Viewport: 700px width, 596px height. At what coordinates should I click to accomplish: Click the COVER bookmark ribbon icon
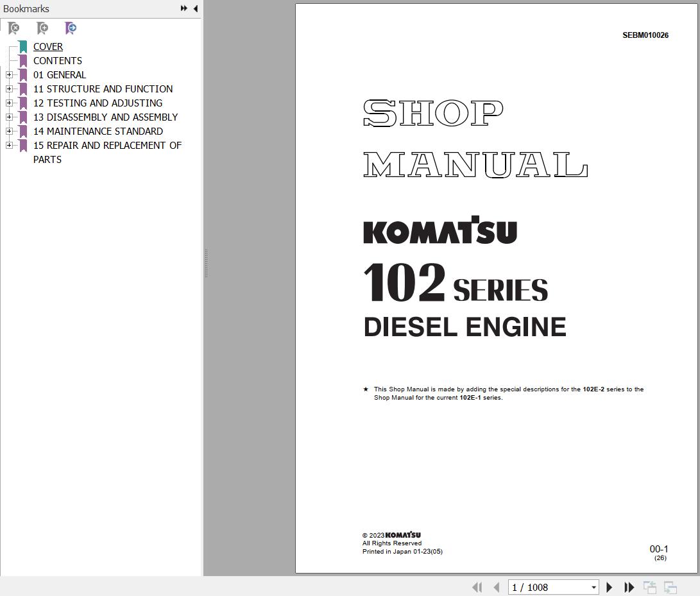23,47
